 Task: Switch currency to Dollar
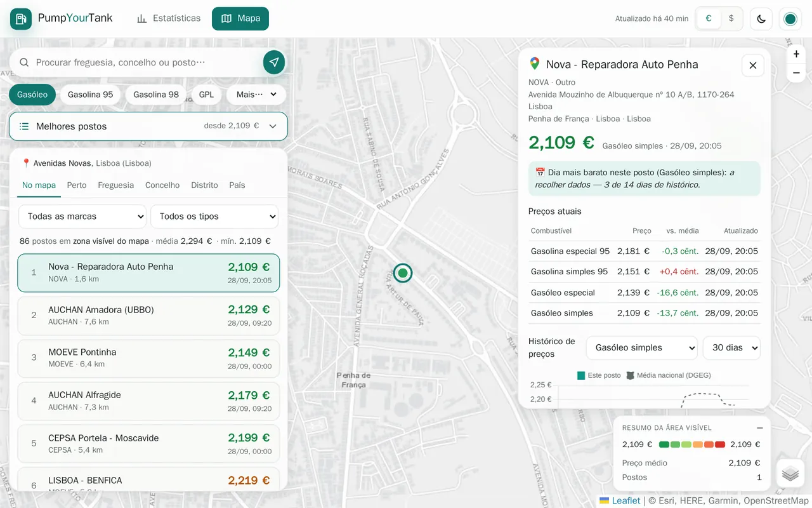(731, 19)
